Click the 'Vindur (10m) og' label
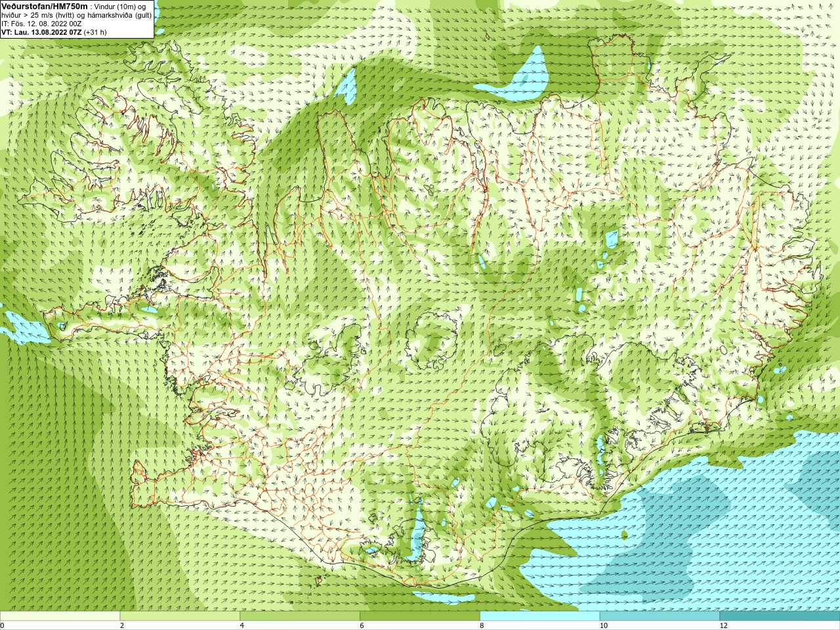840x630 pixels. 120,7
